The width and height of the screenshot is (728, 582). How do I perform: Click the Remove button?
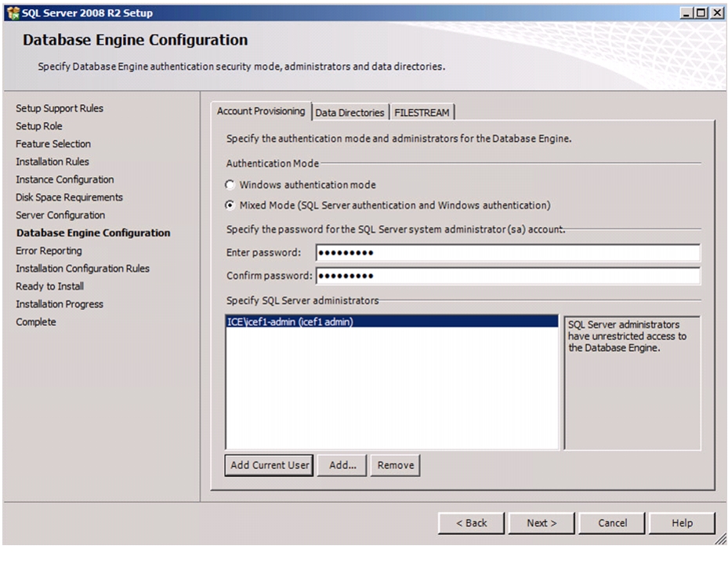pos(396,465)
